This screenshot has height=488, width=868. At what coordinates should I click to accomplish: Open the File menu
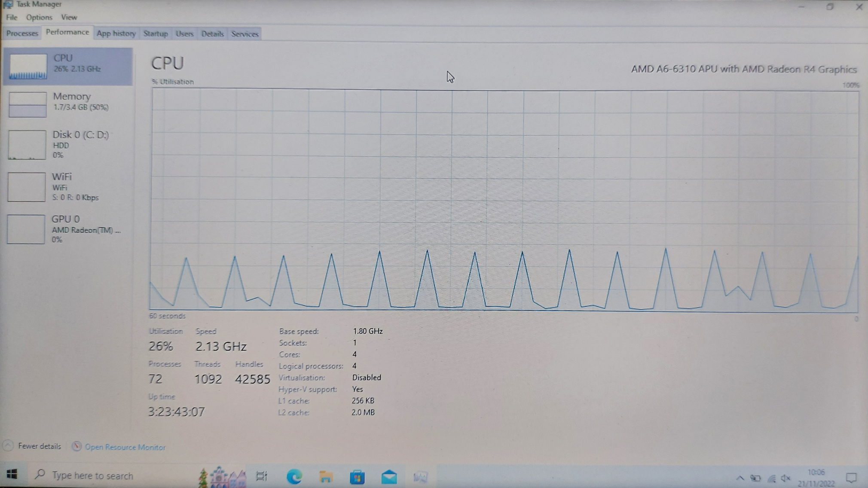(x=12, y=17)
